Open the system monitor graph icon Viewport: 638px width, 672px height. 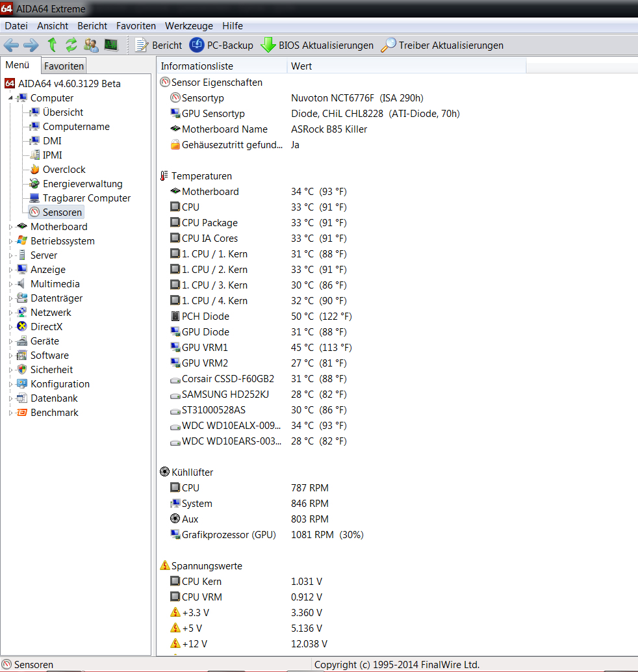[111, 45]
